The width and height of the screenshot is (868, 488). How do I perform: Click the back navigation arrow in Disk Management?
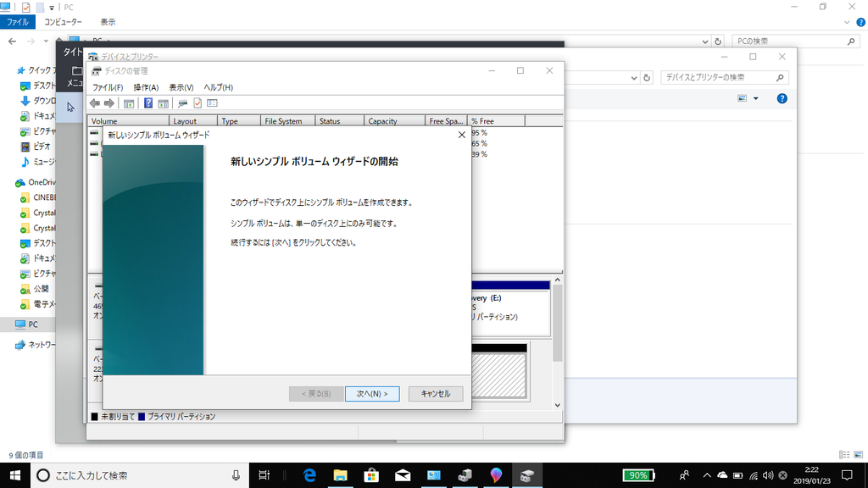click(96, 103)
